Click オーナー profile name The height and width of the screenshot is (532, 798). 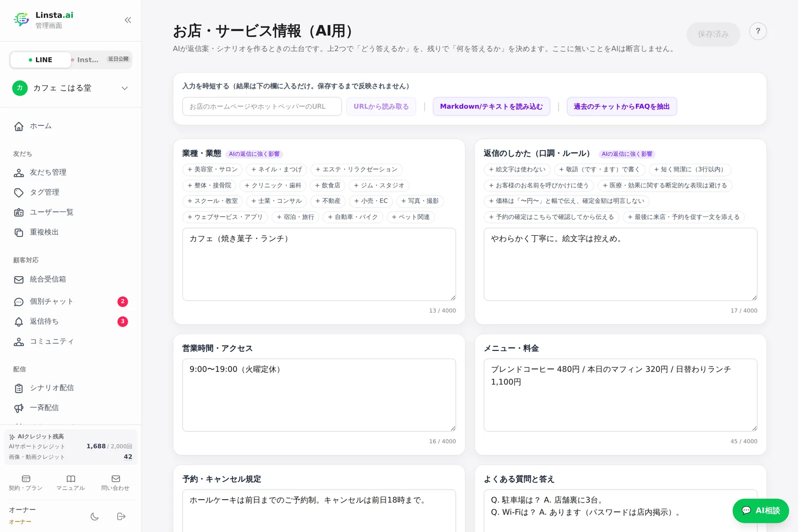click(22, 510)
